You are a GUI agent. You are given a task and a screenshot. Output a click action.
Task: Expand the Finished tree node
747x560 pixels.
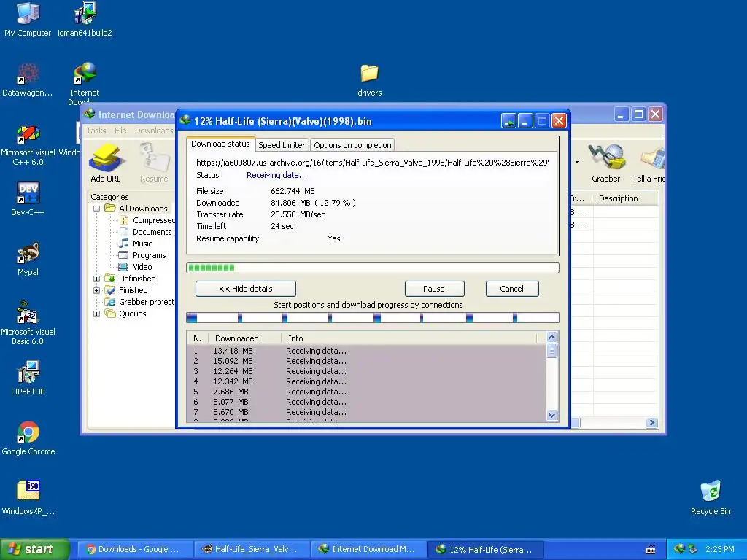97,290
